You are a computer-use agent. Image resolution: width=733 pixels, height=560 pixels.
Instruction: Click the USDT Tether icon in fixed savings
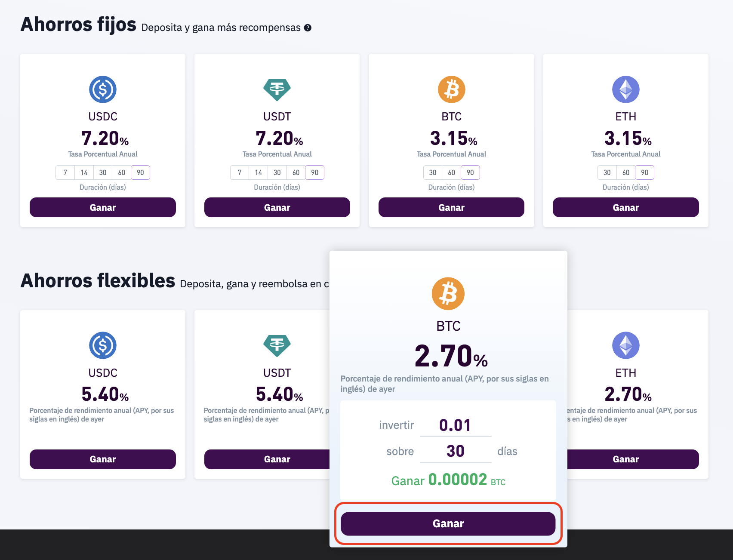277,89
